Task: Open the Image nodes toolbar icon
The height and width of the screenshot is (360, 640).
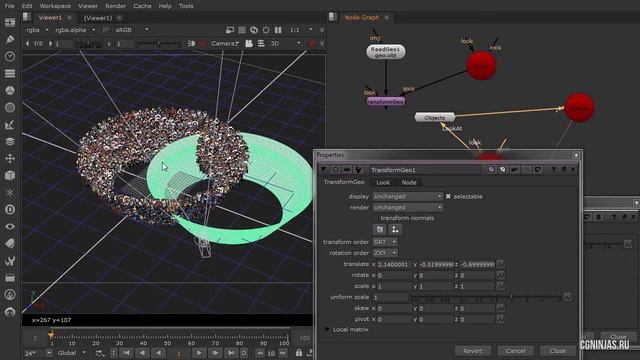Action: pos(10,22)
